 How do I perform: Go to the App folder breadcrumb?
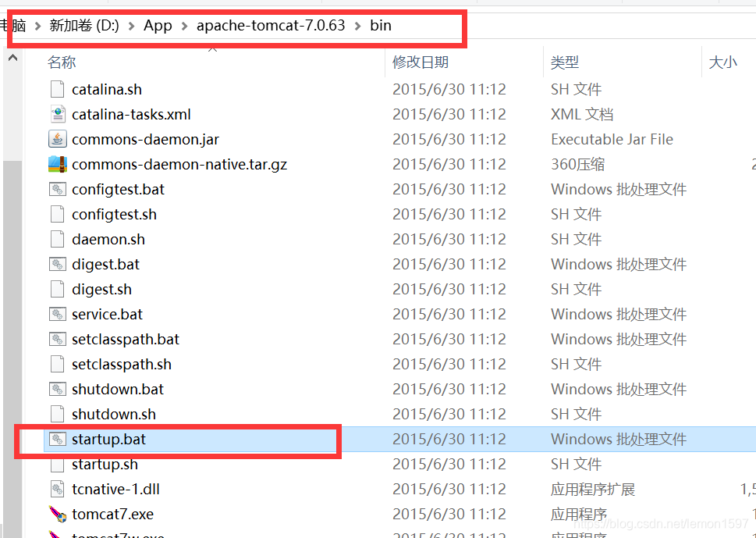tap(158, 25)
